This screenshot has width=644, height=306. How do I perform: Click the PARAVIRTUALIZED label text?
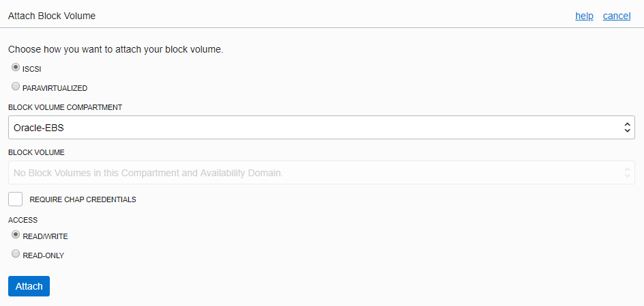click(55, 88)
